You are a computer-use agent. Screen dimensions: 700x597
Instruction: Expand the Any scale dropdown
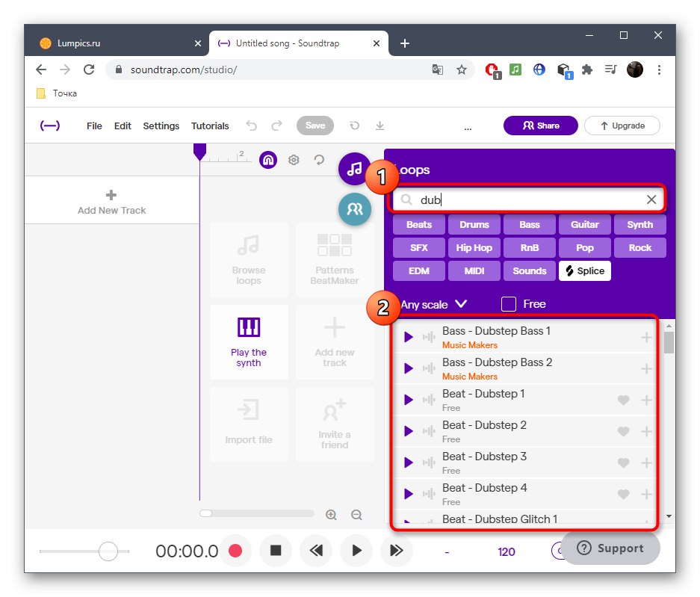[433, 305]
